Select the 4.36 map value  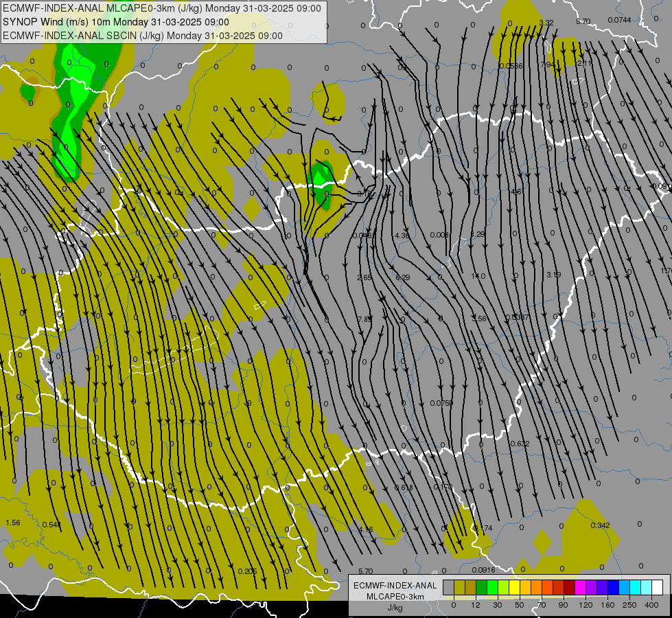pos(402,236)
